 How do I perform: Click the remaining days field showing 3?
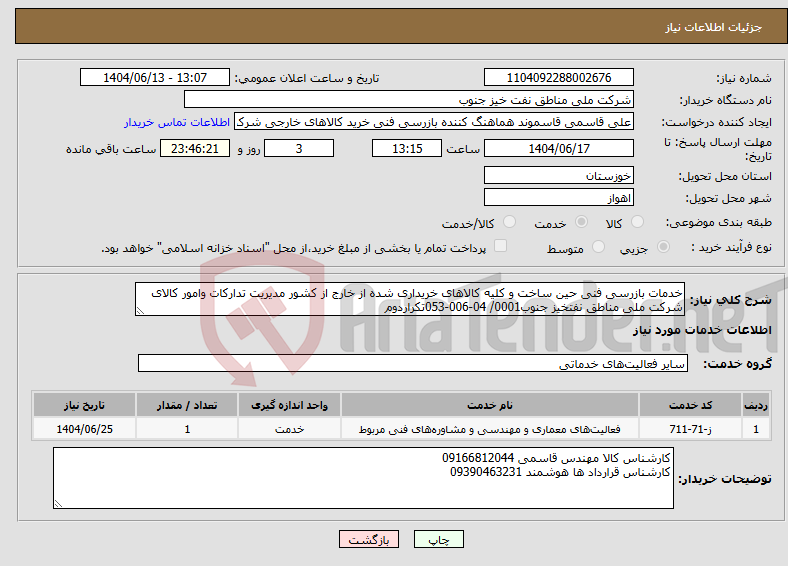[x=299, y=149]
